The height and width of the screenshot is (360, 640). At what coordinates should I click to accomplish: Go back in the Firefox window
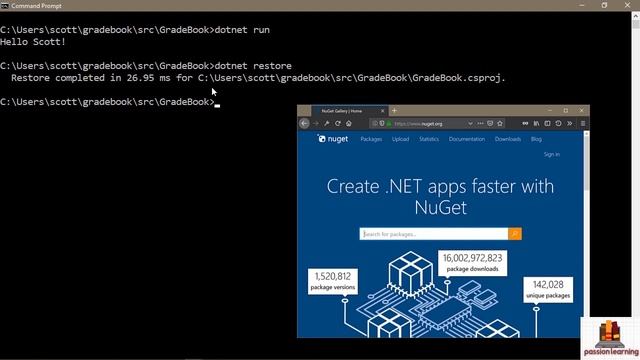point(304,123)
